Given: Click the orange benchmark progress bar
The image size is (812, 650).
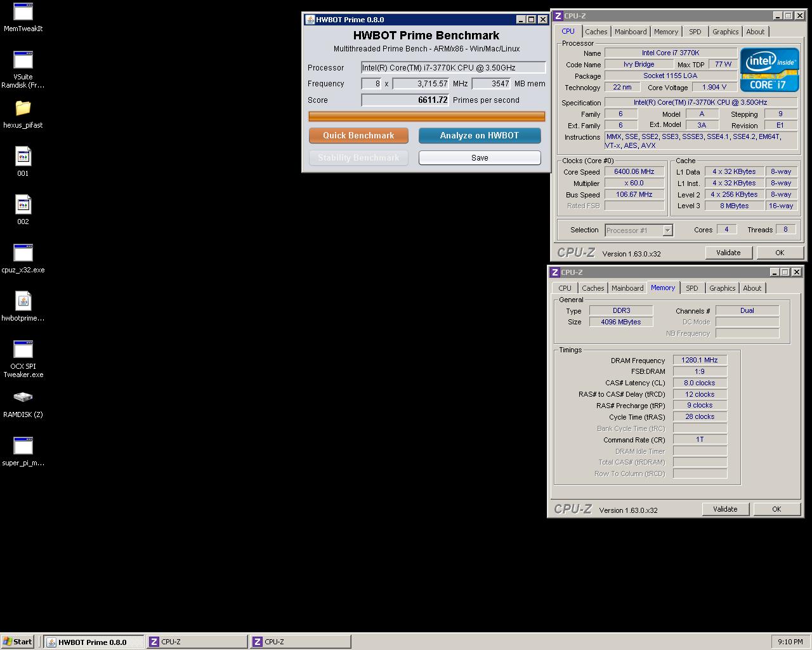Looking at the screenshot, I should [x=426, y=116].
